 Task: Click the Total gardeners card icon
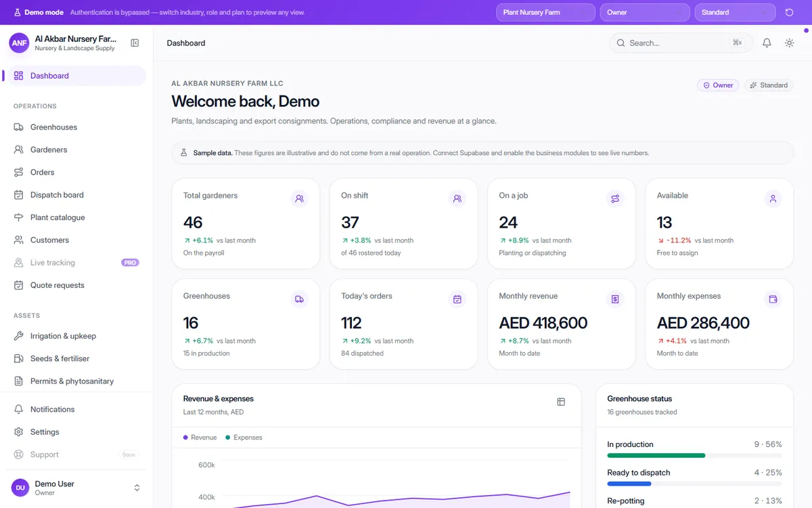pyautogui.click(x=299, y=198)
